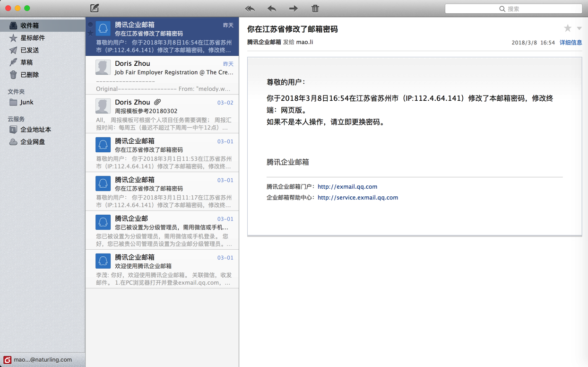
Task: Click the star icon beside 星标邮件
Action: tap(13, 38)
